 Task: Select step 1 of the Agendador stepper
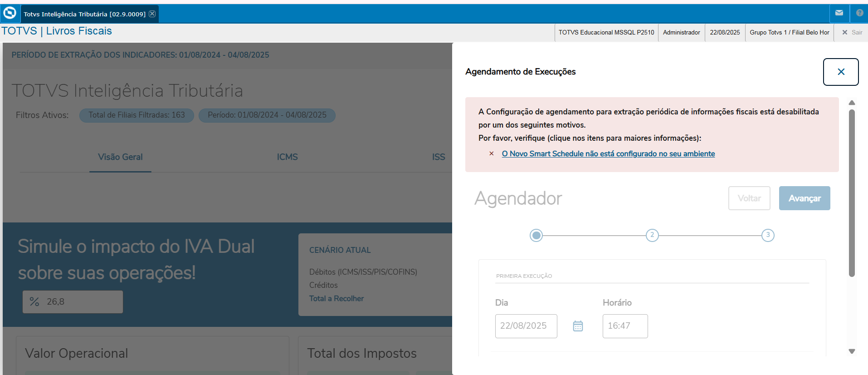[536, 235]
